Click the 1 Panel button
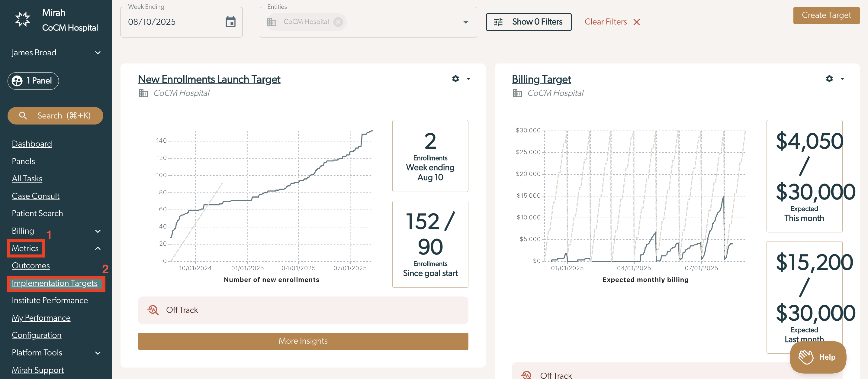Viewport: 868px width, 379px height. [x=33, y=81]
